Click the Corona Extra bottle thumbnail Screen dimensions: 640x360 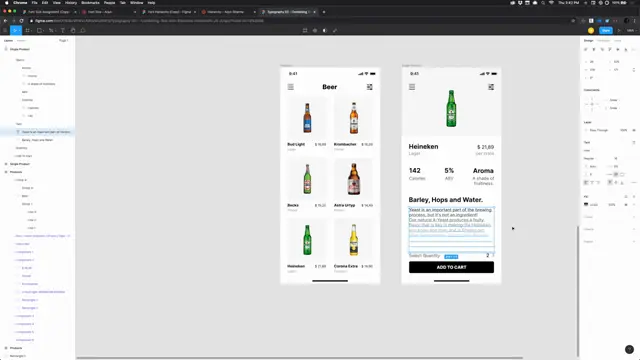click(x=353, y=240)
